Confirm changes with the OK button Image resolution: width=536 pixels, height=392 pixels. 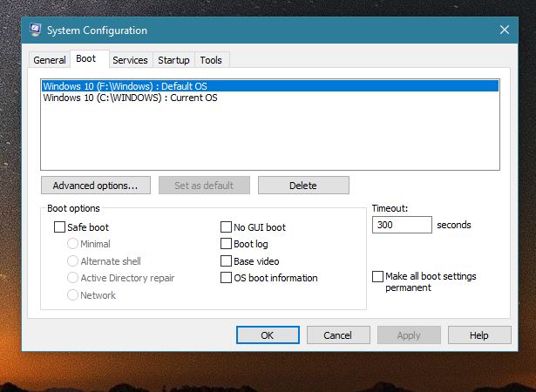tap(268, 335)
